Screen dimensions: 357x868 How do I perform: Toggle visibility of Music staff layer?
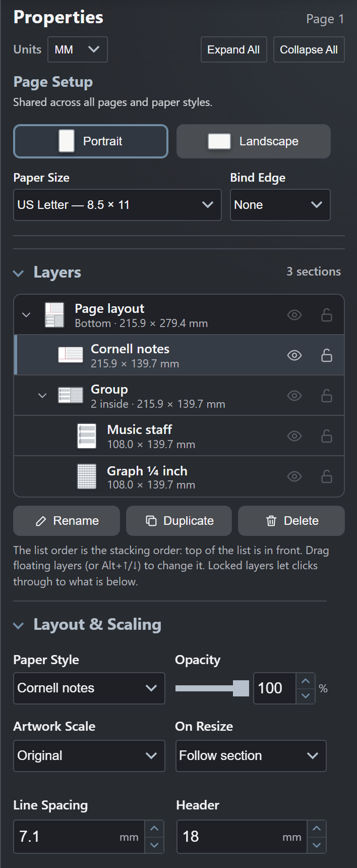pos(294,436)
